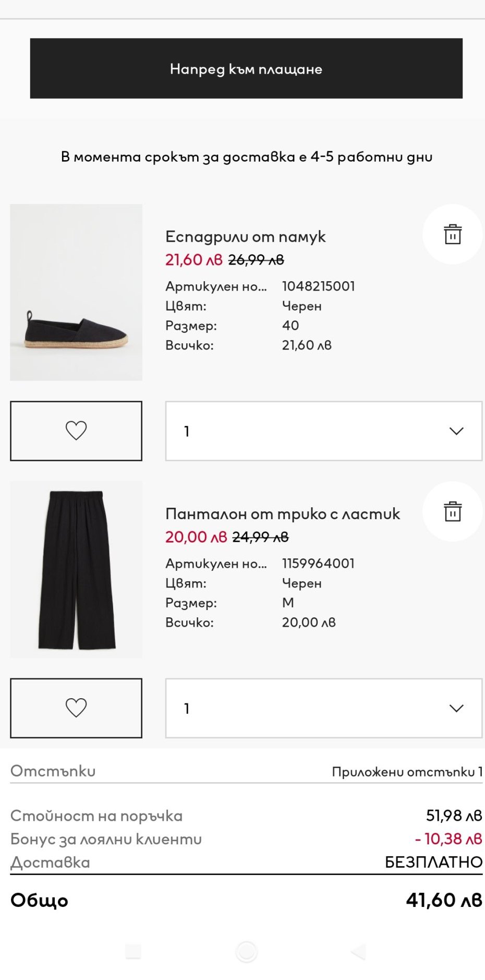Open Панталон от трико с ластик title
The width and height of the screenshot is (485, 980).
[x=282, y=514]
